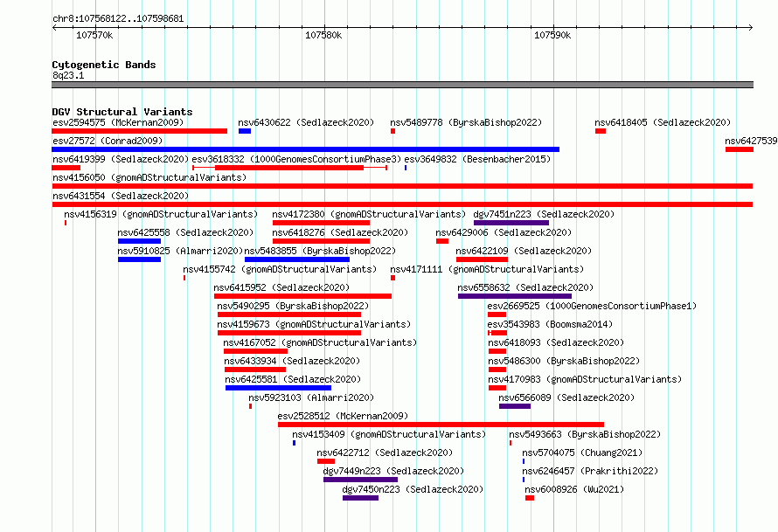This screenshot has width=778, height=532.
Task: Click nsv5923103 (Almarri2020) label
Action: pyautogui.click(x=311, y=397)
